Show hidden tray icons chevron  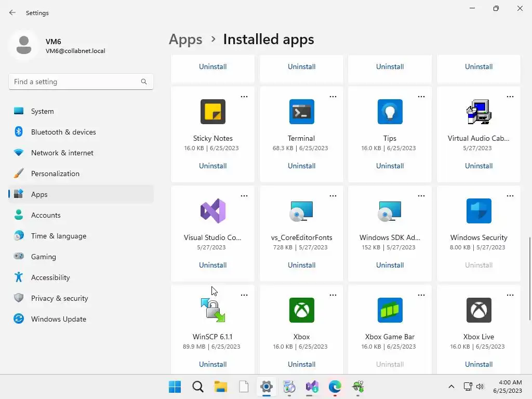click(x=451, y=387)
